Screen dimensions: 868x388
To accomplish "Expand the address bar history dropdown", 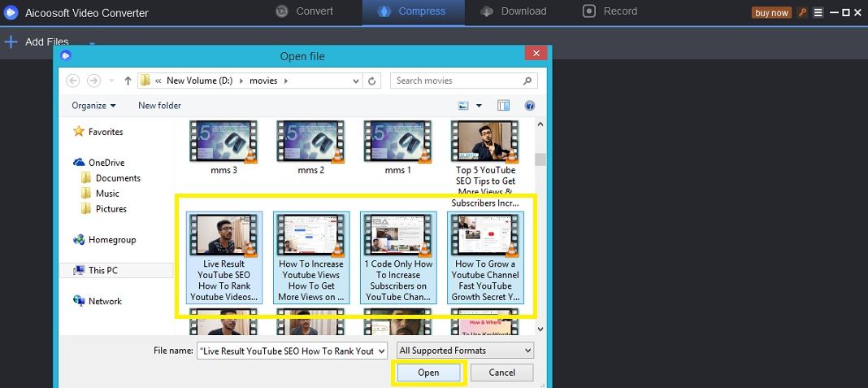I will click(x=356, y=81).
